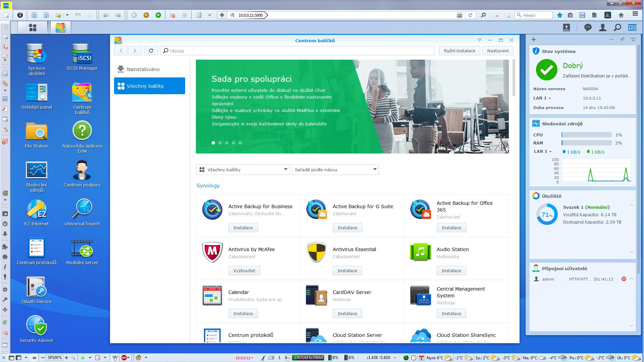Click Vyzkoušet for Antivirus by McAfee
The width and height of the screenshot is (644, 362).
pos(244,270)
